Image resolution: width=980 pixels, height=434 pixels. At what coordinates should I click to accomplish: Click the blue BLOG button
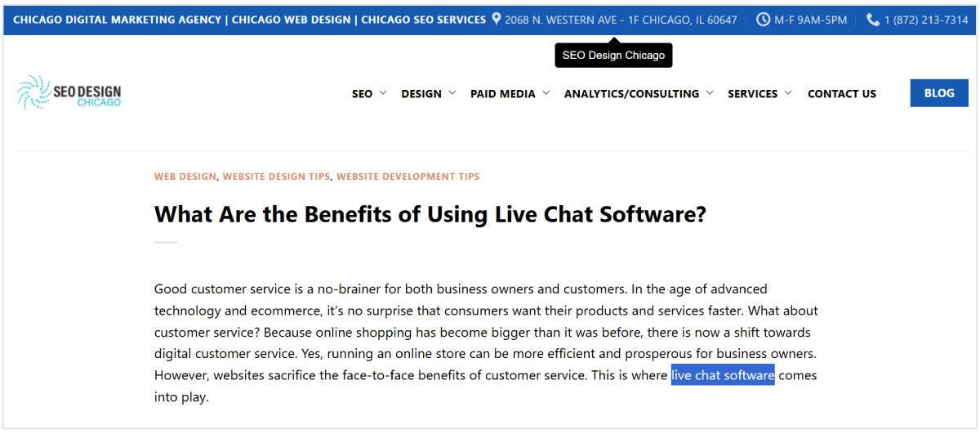point(938,93)
